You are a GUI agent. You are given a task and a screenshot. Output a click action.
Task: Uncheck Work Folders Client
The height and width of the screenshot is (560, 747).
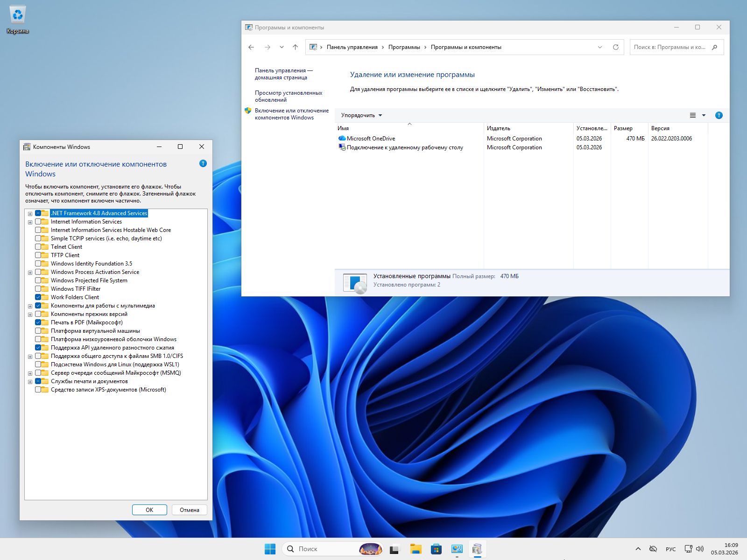(x=40, y=297)
